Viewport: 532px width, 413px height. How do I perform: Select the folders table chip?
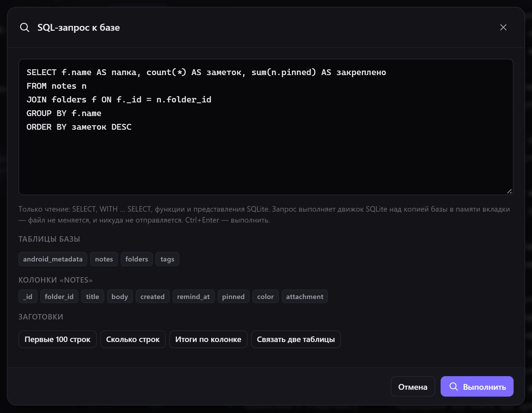[137, 259]
